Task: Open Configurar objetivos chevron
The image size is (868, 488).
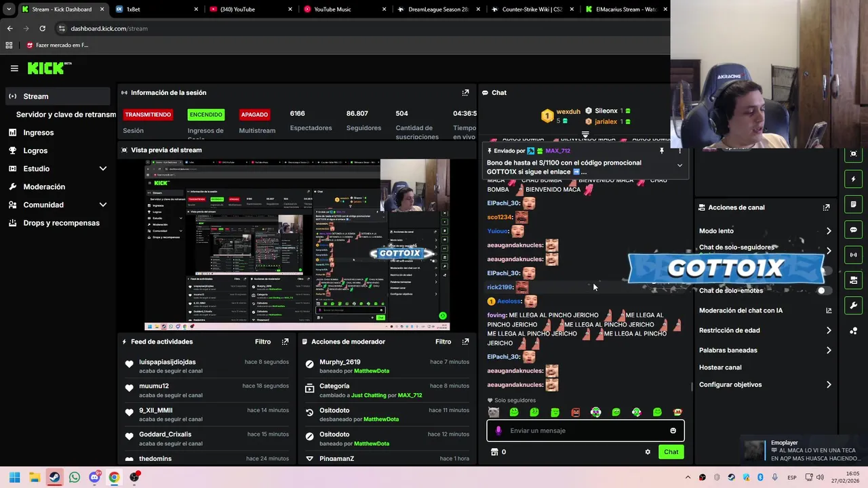Action: coord(829,385)
